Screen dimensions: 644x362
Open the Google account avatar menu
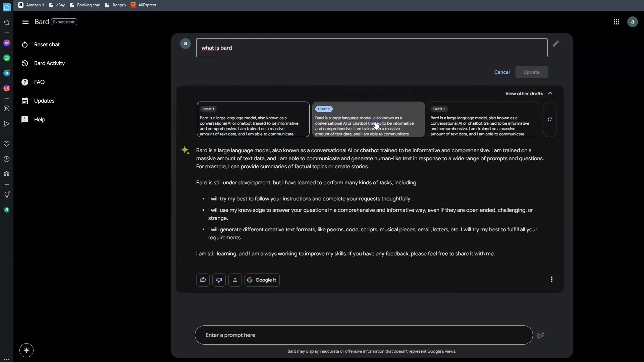click(632, 22)
